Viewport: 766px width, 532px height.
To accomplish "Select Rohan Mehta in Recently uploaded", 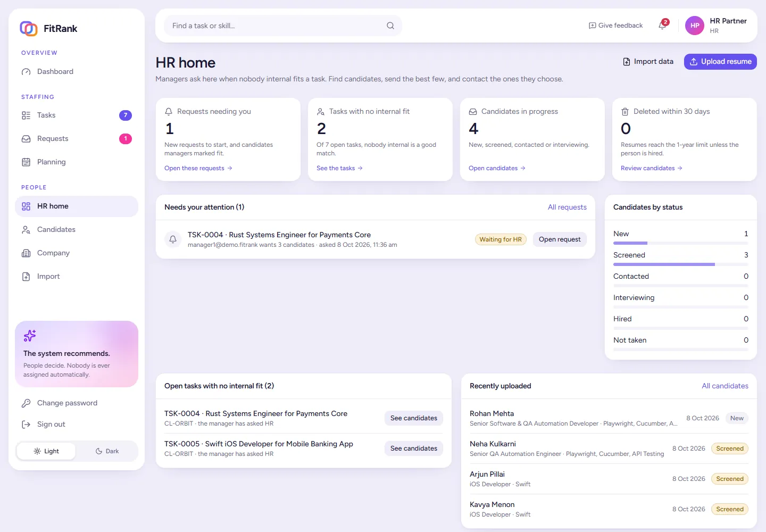I will [x=609, y=418].
